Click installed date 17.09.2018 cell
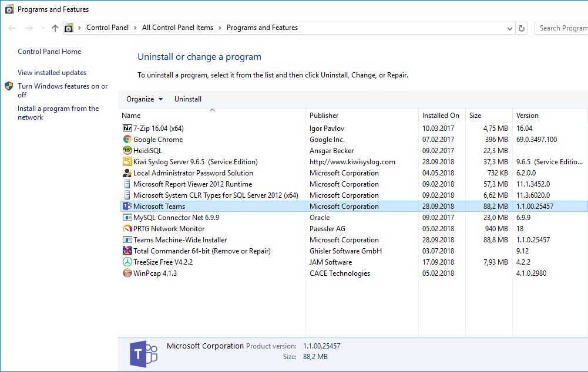This screenshot has height=372, width=588. (x=438, y=262)
